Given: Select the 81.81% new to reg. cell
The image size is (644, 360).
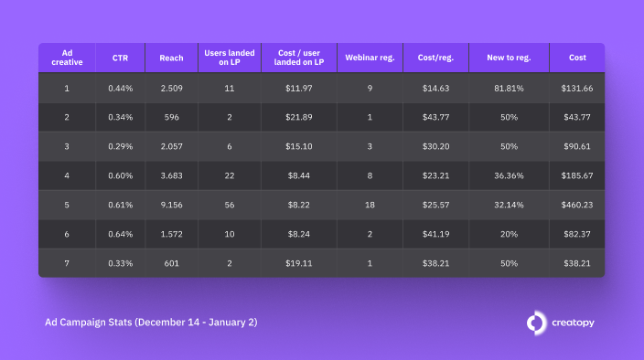Looking at the screenshot, I should 509,88.
